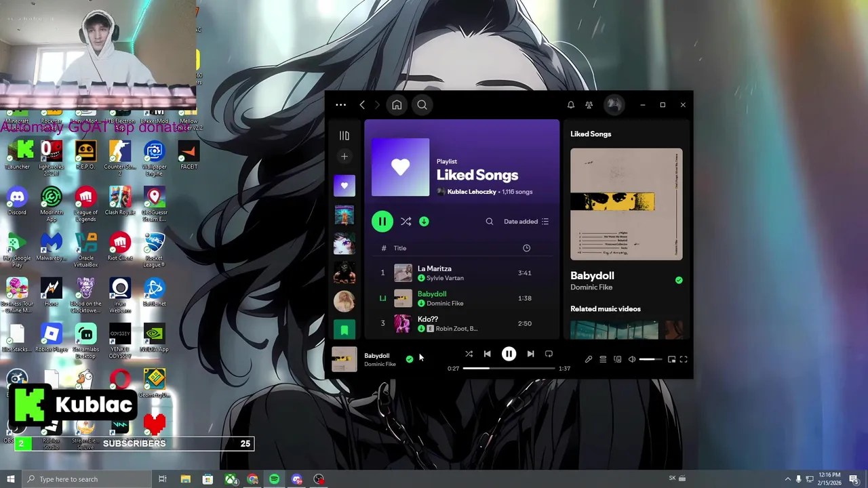Screen dimensions: 868x488
Task: Adjust the Spotify volume slider
Action: click(x=650, y=359)
